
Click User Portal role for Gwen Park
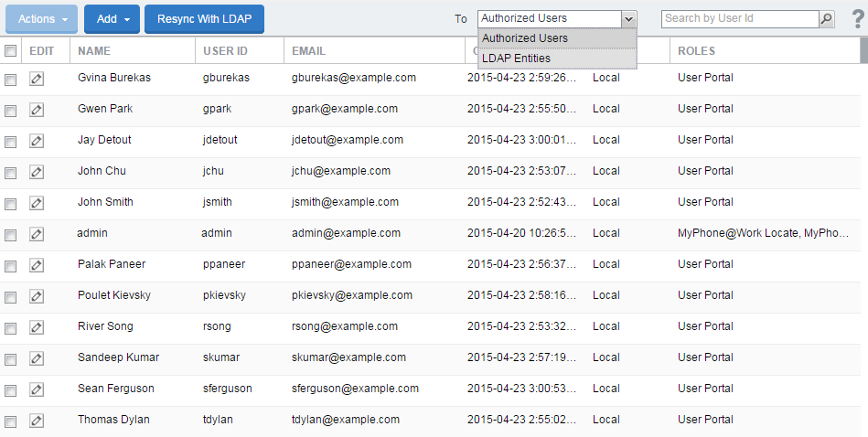705,109
